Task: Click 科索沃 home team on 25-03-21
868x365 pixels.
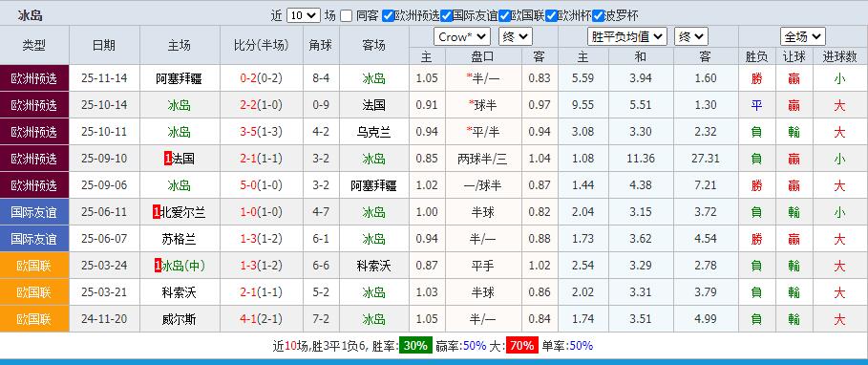Action: pos(180,292)
